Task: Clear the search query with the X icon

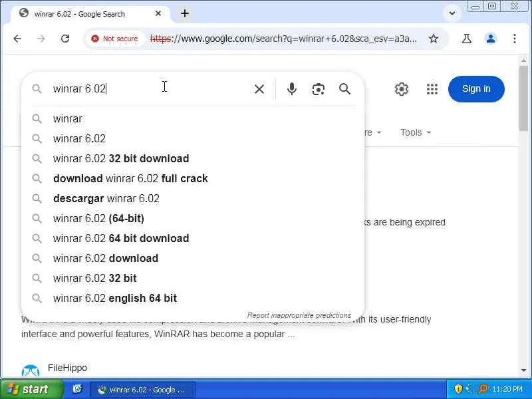Action: [x=259, y=89]
